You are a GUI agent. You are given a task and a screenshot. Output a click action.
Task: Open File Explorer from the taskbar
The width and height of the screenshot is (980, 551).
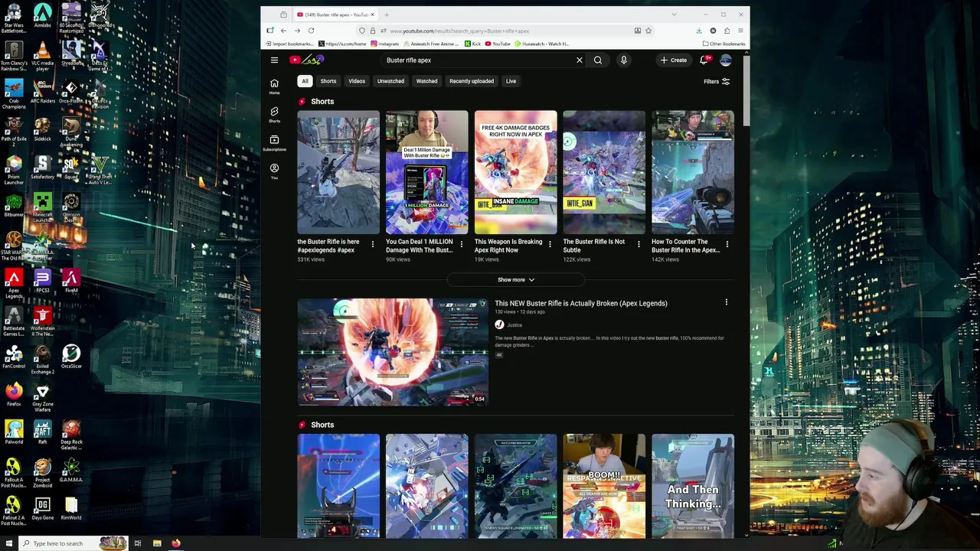(x=157, y=543)
